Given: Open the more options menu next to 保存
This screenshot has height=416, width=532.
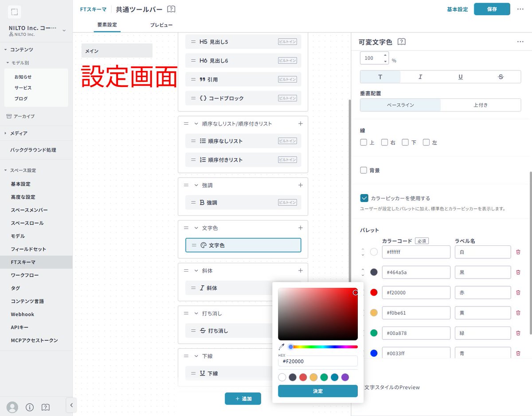Looking at the screenshot, I should (x=520, y=9).
